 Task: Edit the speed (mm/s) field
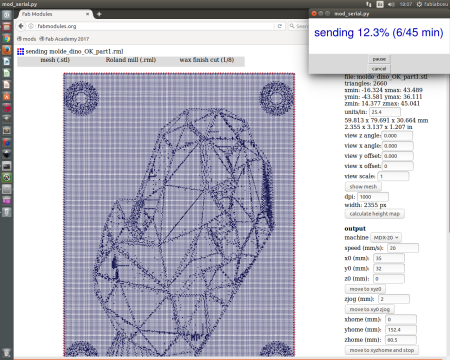(x=403, y=248)
